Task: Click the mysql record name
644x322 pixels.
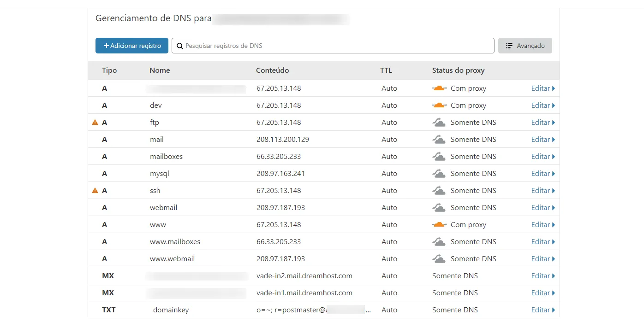Action: (160, 174)
